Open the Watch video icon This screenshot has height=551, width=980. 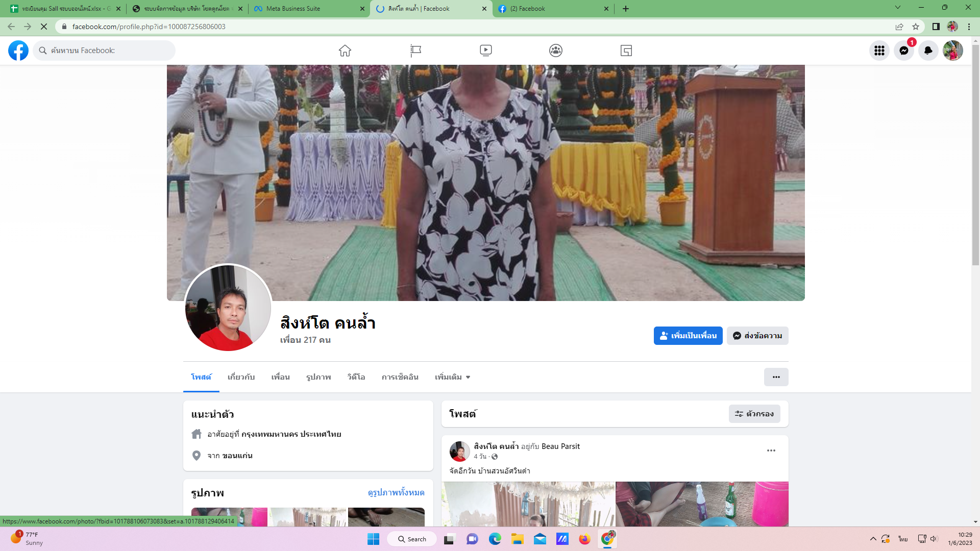(x=485, y=51)
